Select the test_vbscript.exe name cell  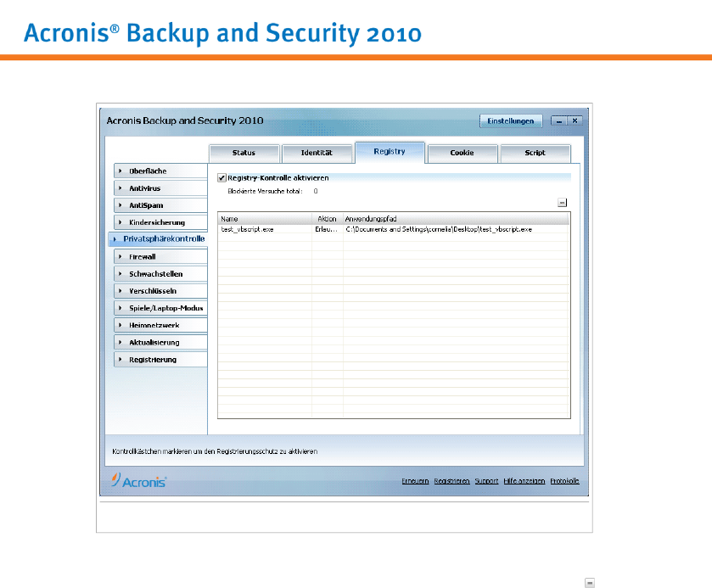[248, 230]
